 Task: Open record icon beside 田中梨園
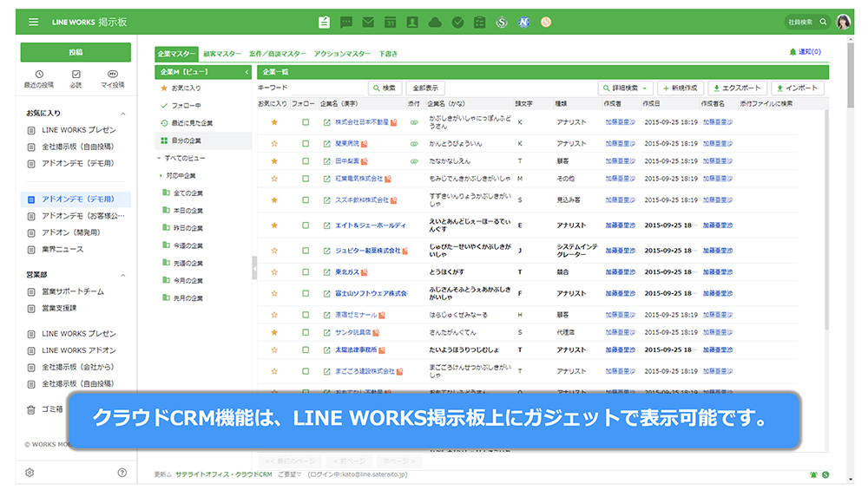pos(326,161)
